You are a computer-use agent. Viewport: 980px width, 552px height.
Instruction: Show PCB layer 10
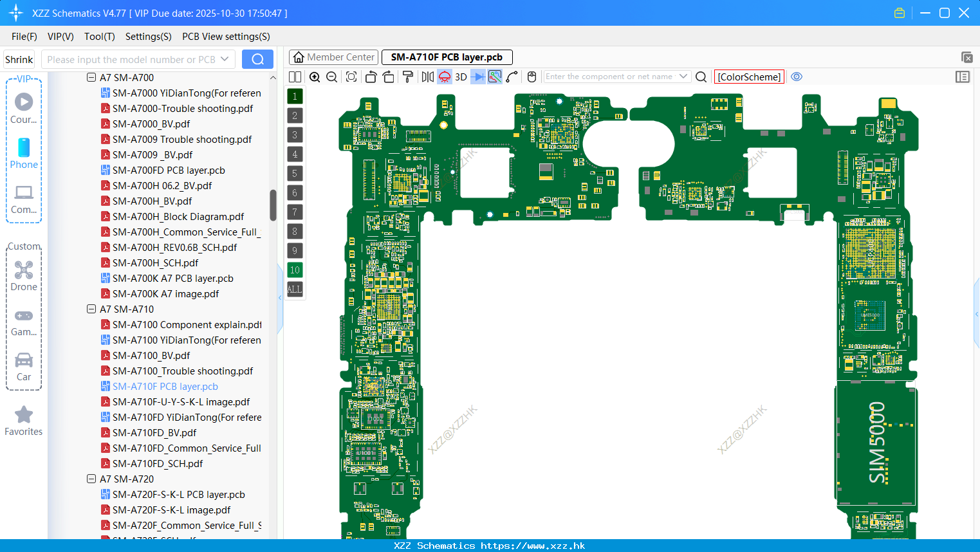coord(295,270)
